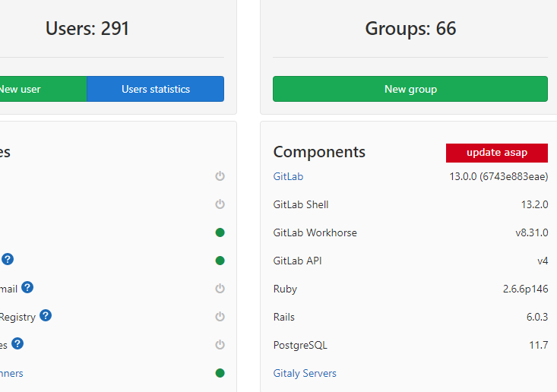
Task: Click green status dot in runners row
Action: tap(220, 373)
